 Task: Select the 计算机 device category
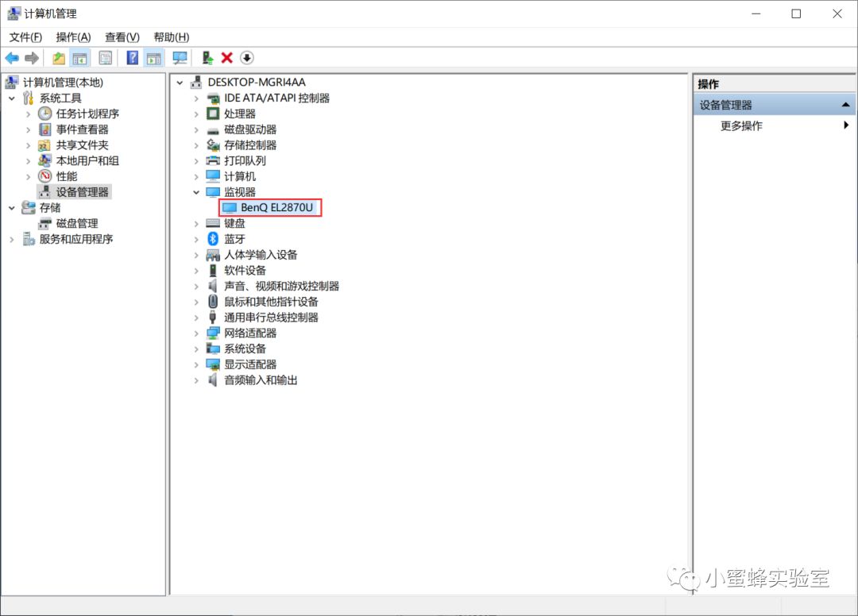[239, 176]
